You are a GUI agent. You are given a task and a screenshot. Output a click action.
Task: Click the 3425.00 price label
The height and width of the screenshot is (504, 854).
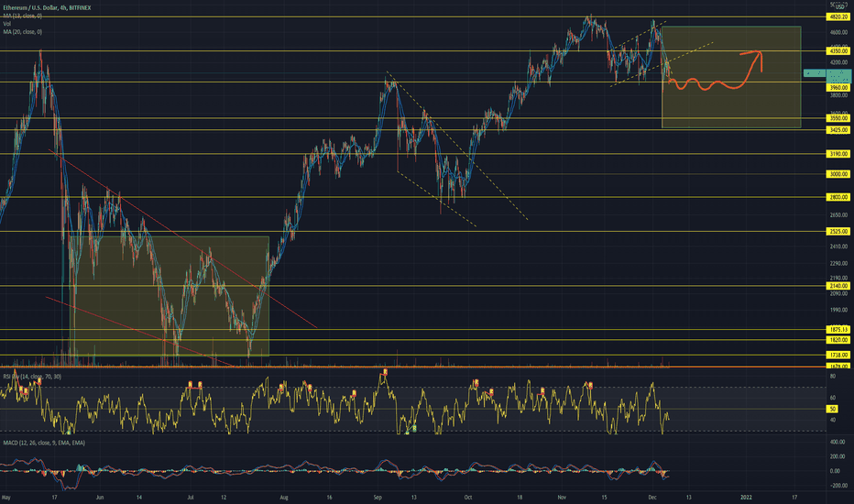coord(838,130)
